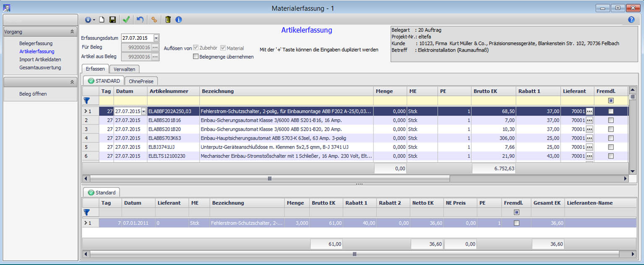Tick the Fremdl. checkbox for ELABBS201B16 row
Image resolution: width=644 pixels, height=265 pixels.
pyautogui.click(x=610, y=120)
